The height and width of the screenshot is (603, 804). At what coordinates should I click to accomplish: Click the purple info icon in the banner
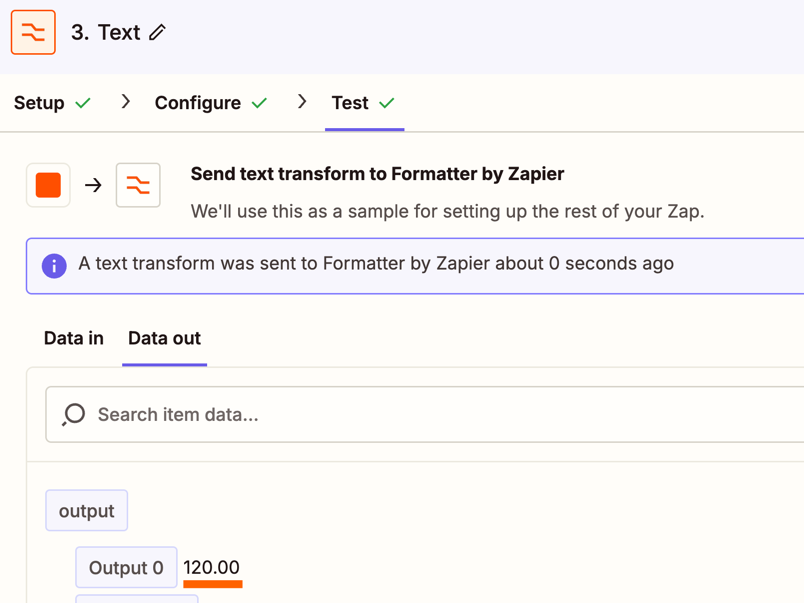pos(54,266)
